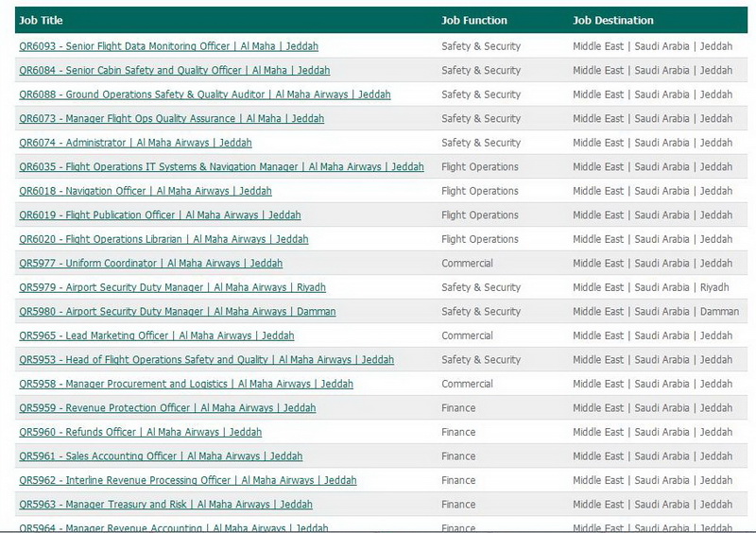This screenshot has height=533, width=756.
Task: Open QR6020 Flight Operations Librarian listing
Action: coord(163,239)
